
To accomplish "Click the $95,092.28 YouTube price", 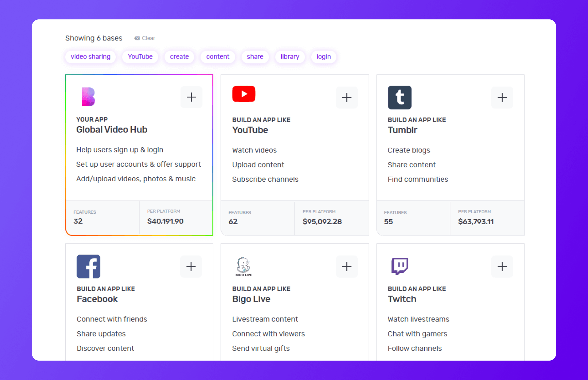I will (x=322, y=221).
